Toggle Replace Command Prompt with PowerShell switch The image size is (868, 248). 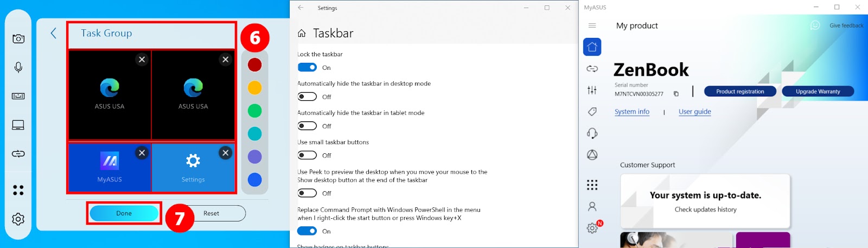[x=307, y=231]
